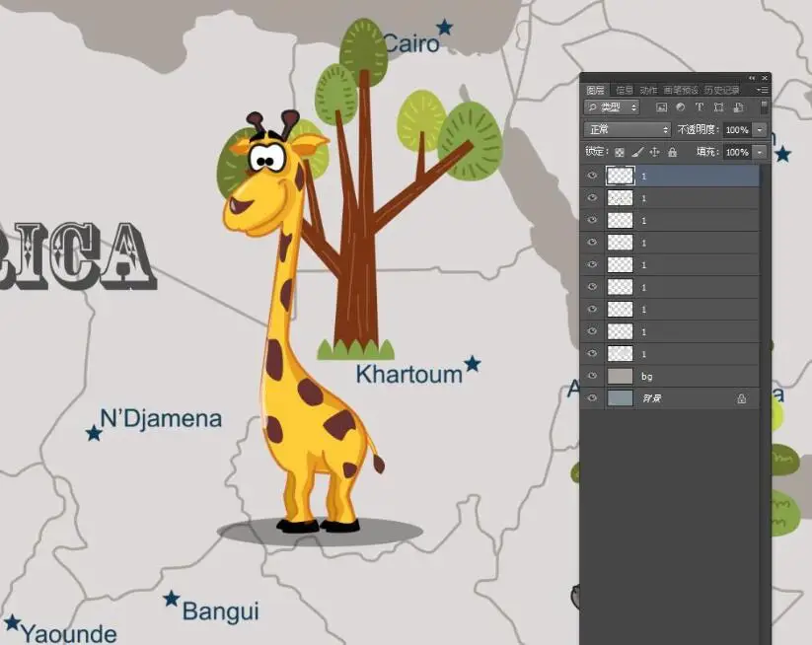Click the star marker beside Cairo
Screen dimensions: 812x645
(444, 27)
